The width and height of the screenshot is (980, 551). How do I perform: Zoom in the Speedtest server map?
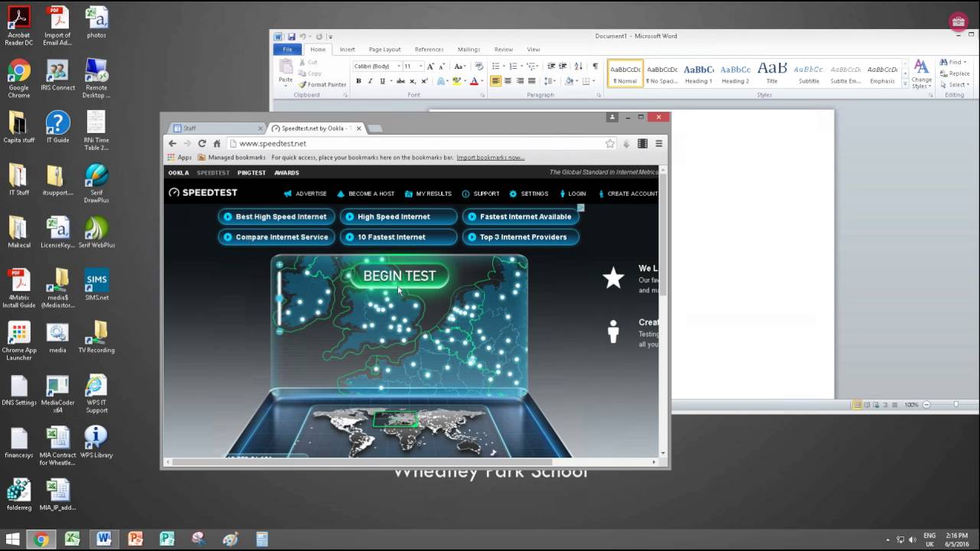pos(279,265)
